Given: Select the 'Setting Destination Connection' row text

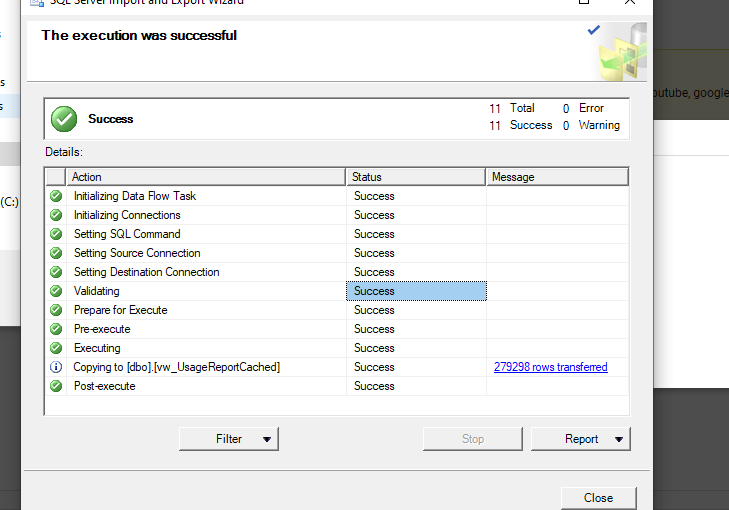Looking at the screenshot, I should point(146,272).
